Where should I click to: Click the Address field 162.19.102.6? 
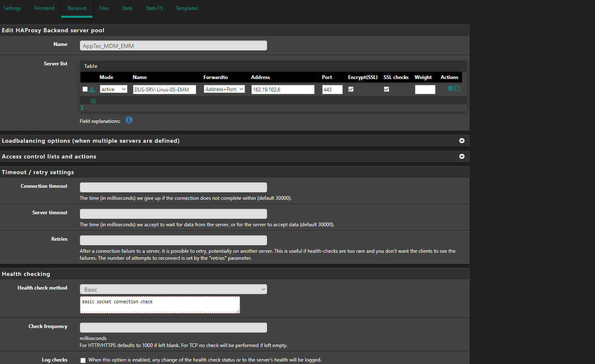283,89
